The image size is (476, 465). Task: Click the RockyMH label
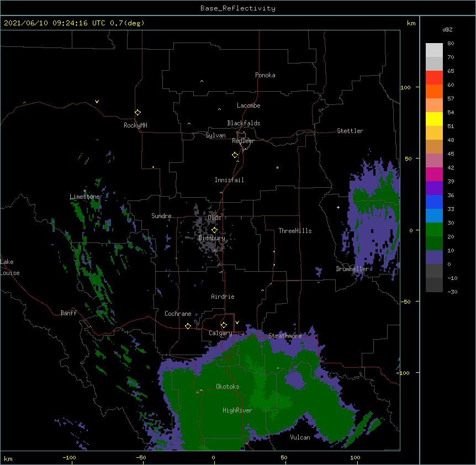coord(135,125)
